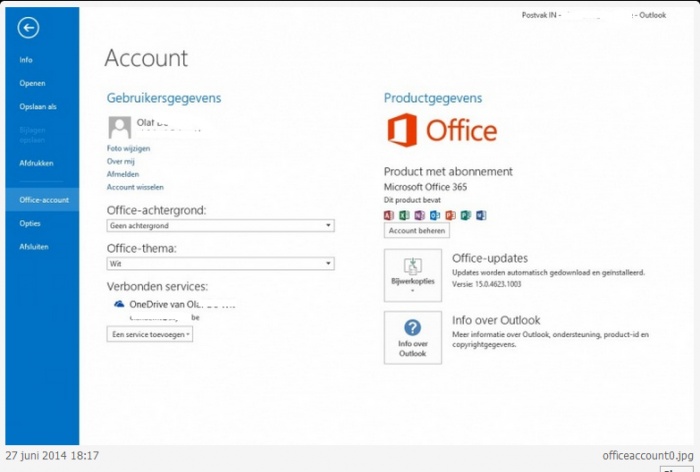Click the Foto wijzigen link
The width and height of the screenshot is (700, 472).
129,148
